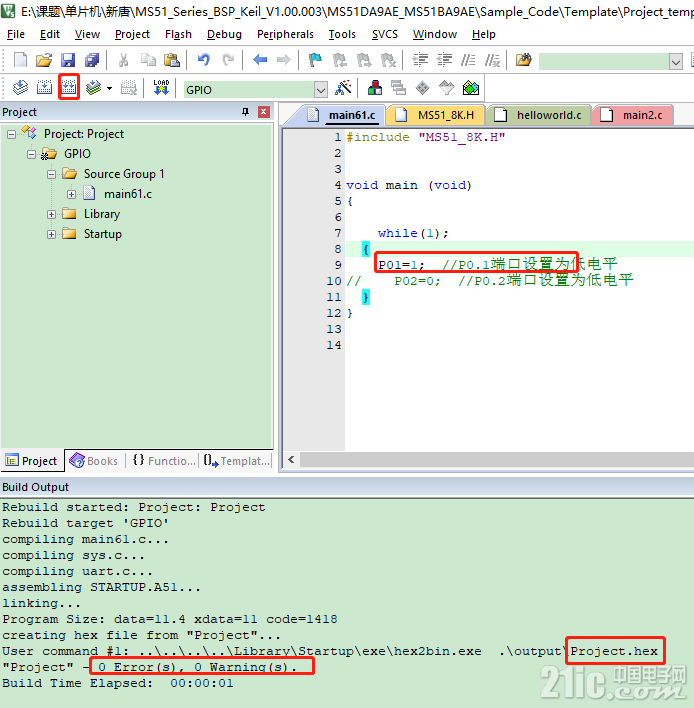694x708 pixels.
Task: Switch to Templates panel tab
Action: (x=236, y=461)
